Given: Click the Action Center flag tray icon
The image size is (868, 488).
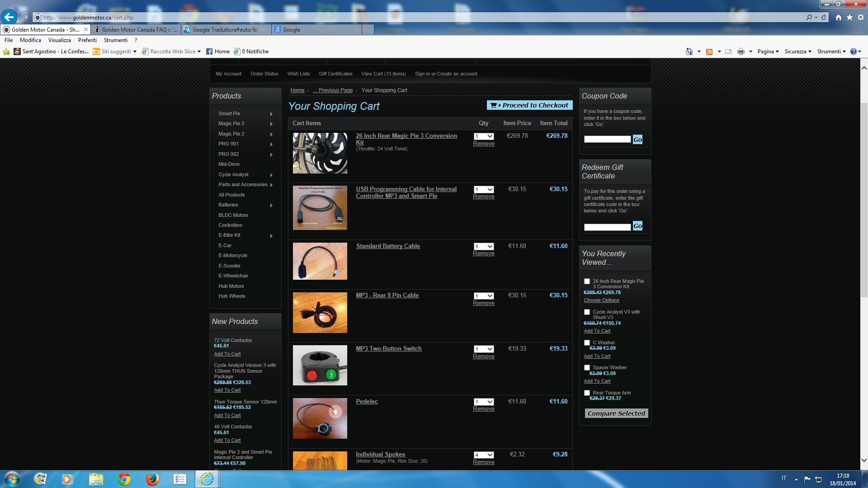Looking at the screenshot, I should tap(807, 479).
